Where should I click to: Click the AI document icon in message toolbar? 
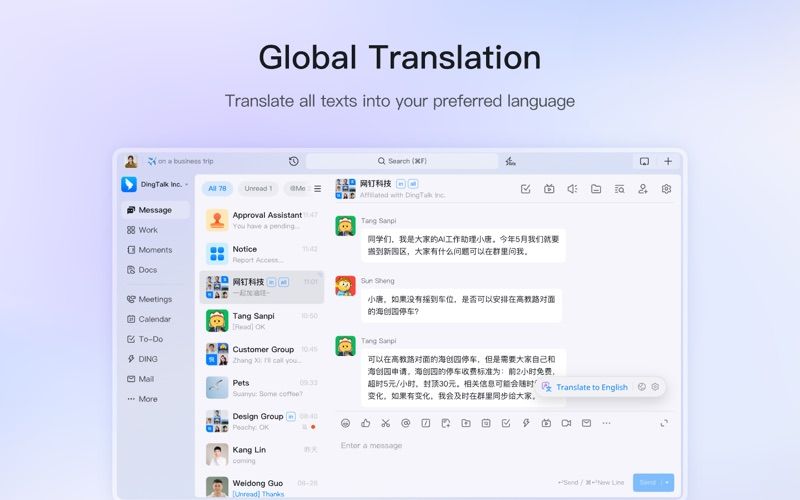[446, 423]
